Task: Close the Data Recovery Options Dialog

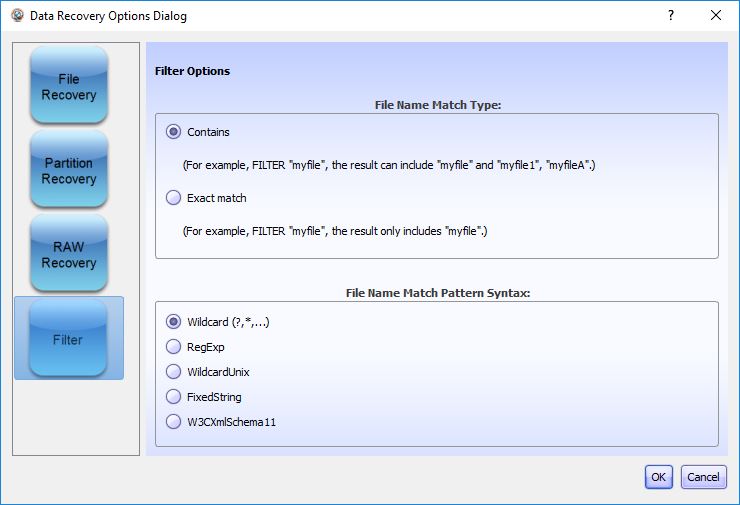Action: point(715,15)
